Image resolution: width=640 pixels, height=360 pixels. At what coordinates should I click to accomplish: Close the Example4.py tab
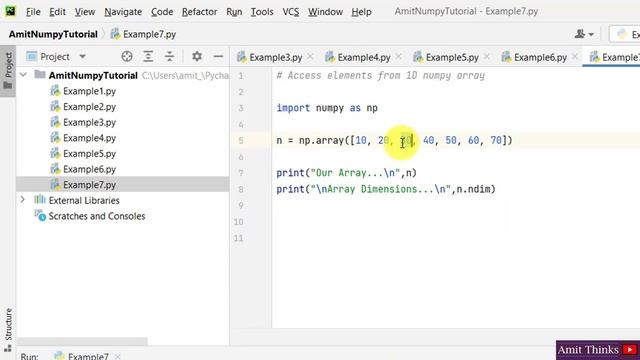point(399,57)
